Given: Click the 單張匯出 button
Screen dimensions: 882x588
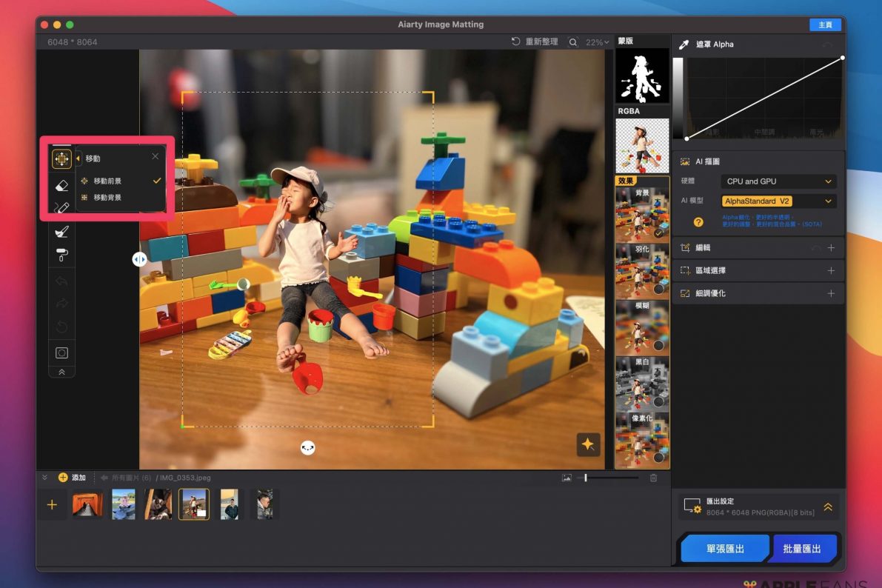Looking at the screenshot, I should [x=724, y=549].
